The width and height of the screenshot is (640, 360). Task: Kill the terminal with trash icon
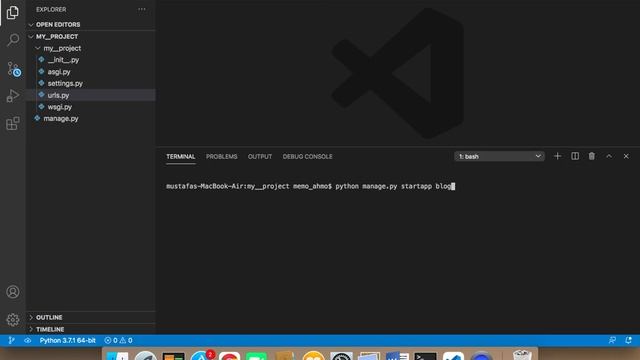(591, 156)
